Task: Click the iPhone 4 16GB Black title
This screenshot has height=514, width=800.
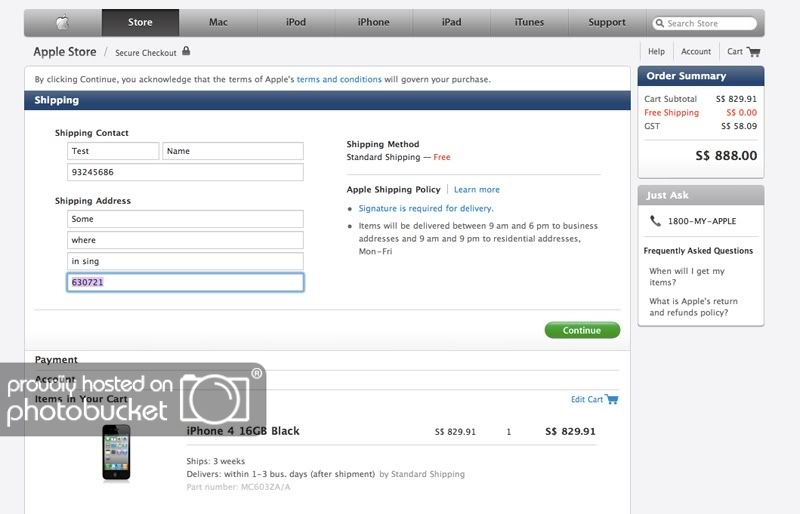Action: [x=243, y=431]
